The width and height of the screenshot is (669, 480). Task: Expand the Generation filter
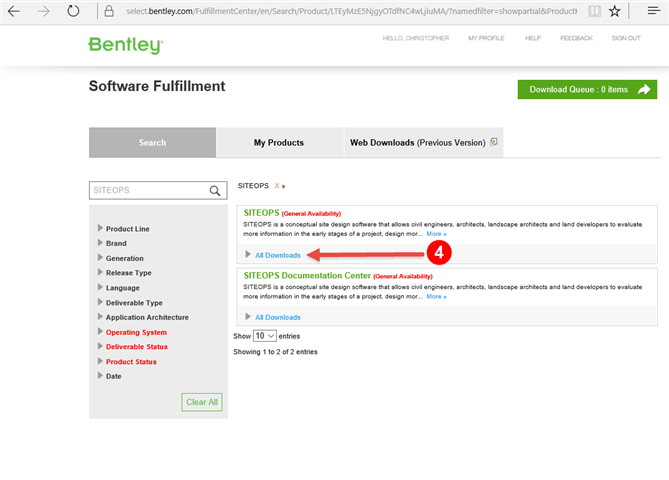(120, 258)
